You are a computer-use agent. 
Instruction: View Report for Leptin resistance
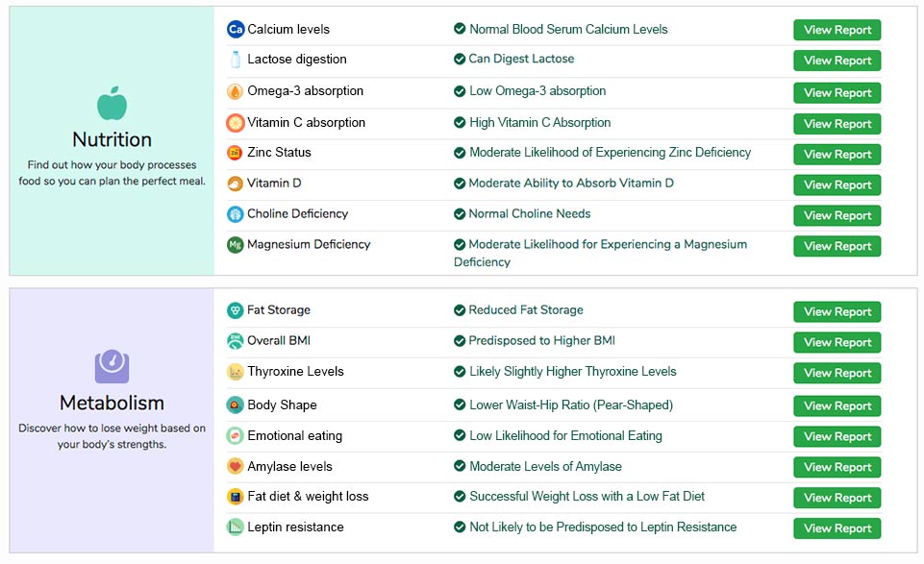tap(837, 528)
